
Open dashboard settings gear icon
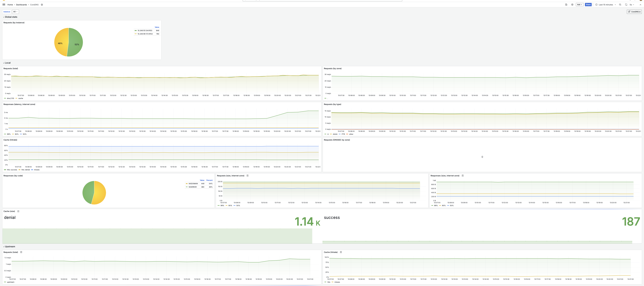(x=572, y=4)
